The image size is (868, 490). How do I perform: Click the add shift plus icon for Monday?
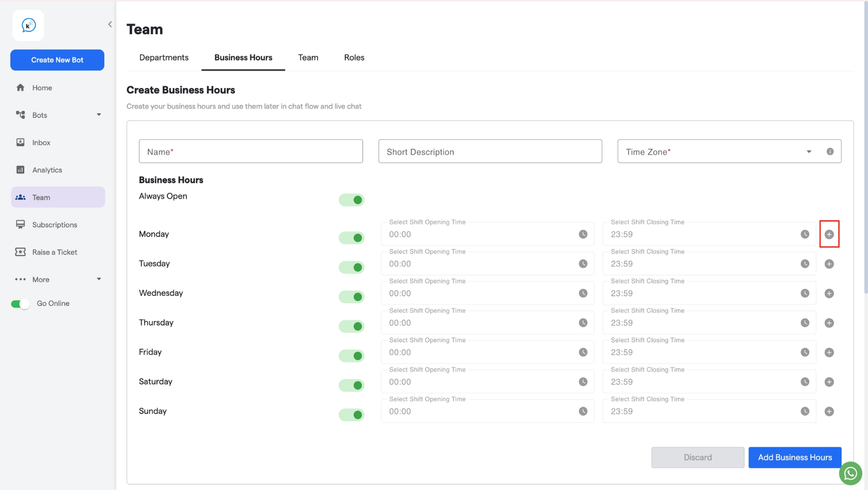[829, 234]
